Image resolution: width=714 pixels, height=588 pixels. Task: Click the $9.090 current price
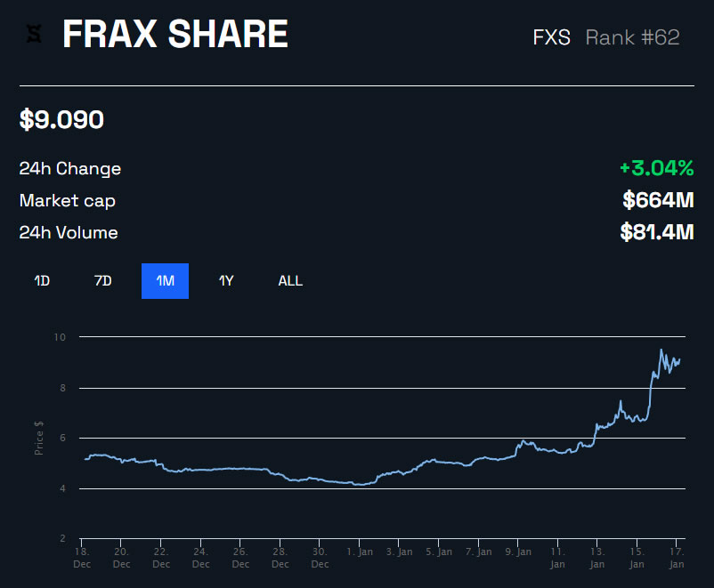61,120
